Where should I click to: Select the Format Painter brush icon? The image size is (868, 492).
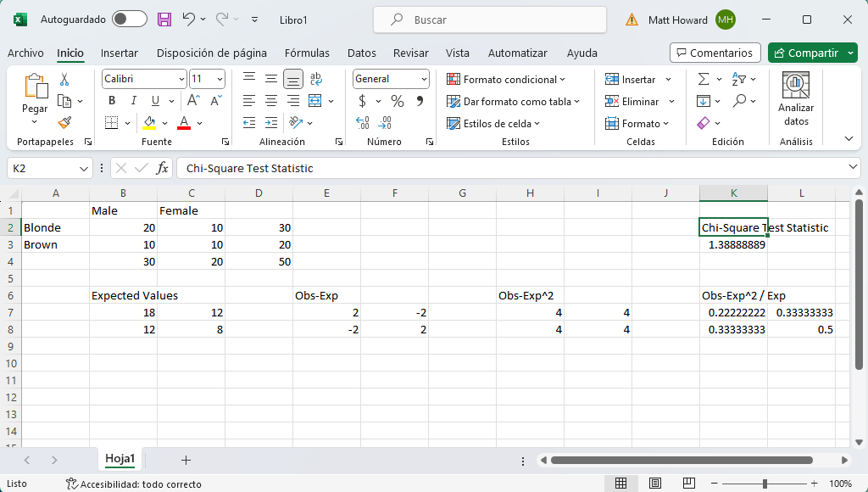(64, 123)
